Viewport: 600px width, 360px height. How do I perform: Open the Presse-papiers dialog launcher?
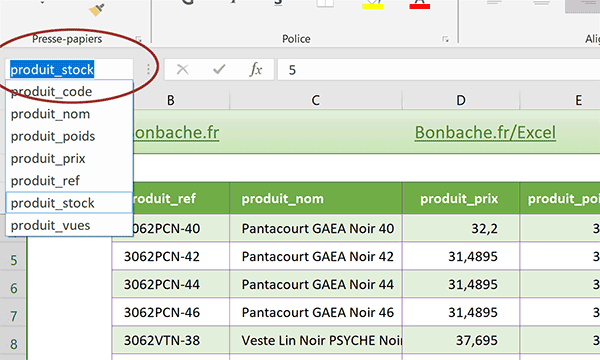(139, 39)
